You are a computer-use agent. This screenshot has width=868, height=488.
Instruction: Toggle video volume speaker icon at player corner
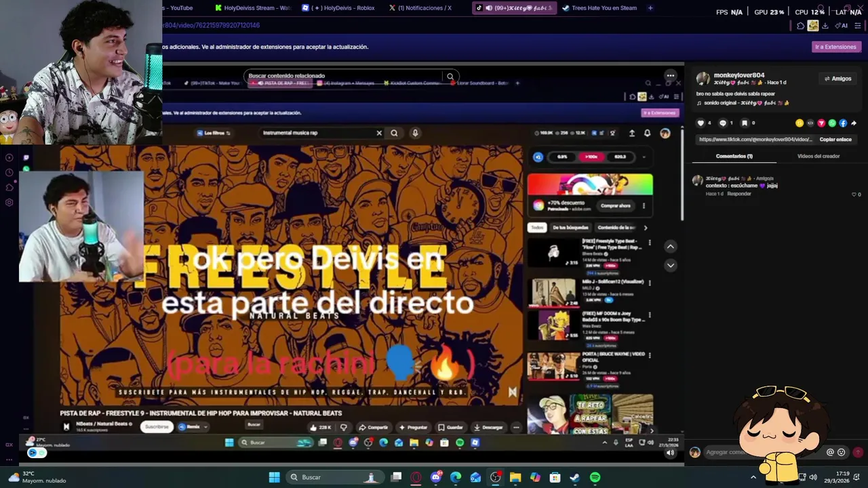670,453
